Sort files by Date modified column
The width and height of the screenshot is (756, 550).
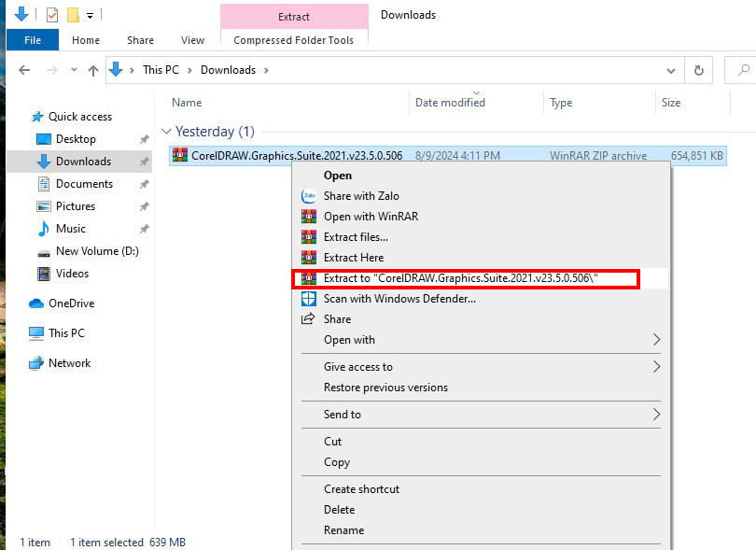click(450, 103)
